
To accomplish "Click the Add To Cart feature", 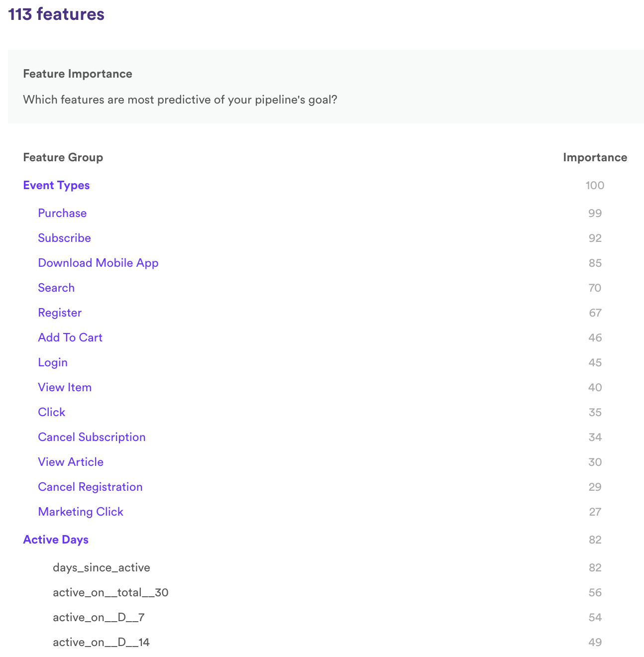I will pyautogui.click(x=70, y=337).
